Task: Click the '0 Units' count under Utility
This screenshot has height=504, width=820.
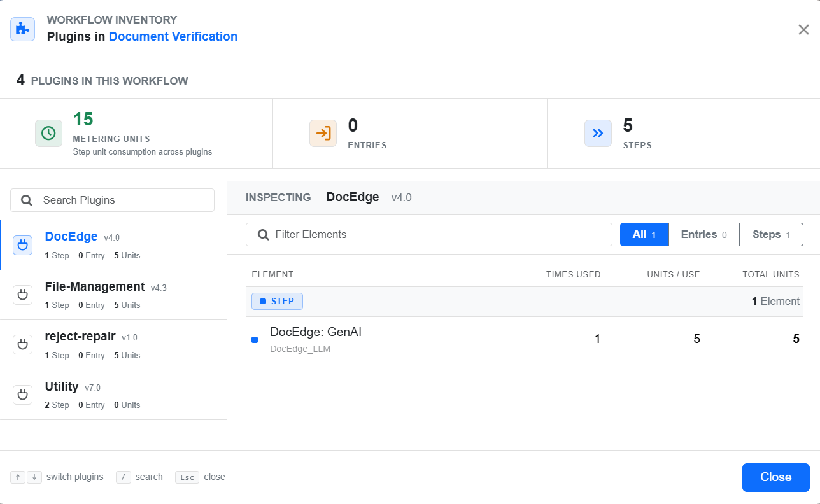Action: [x=127, y=405]
